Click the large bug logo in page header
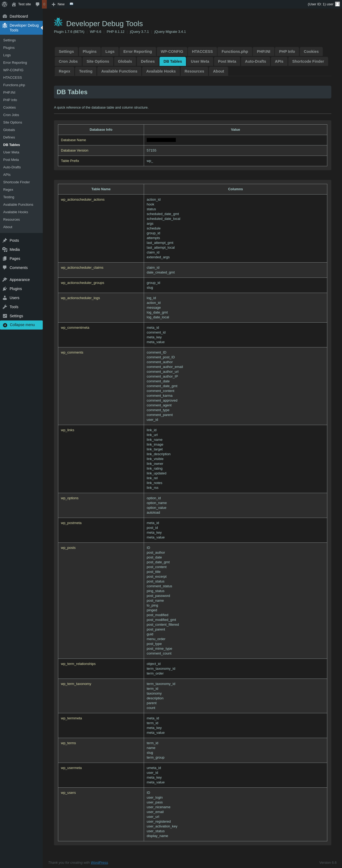Image resolution: width=342 pixels, height=868 pixels. click(58, 22)
